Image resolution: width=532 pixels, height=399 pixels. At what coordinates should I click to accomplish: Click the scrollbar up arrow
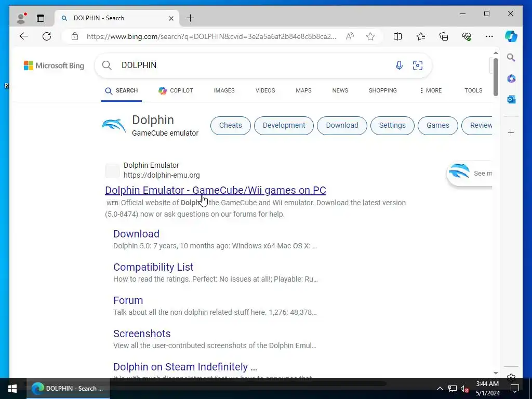[496, 53]
